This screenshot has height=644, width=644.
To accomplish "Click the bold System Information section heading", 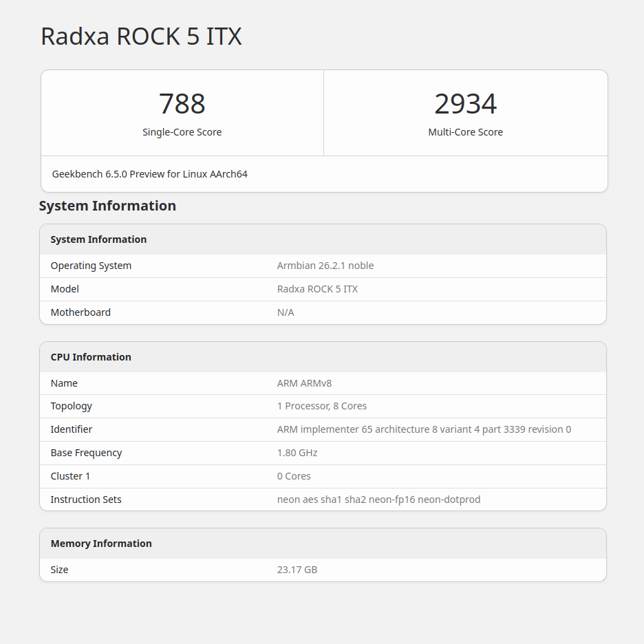I will pyautogui.click(x=107, y=206).
